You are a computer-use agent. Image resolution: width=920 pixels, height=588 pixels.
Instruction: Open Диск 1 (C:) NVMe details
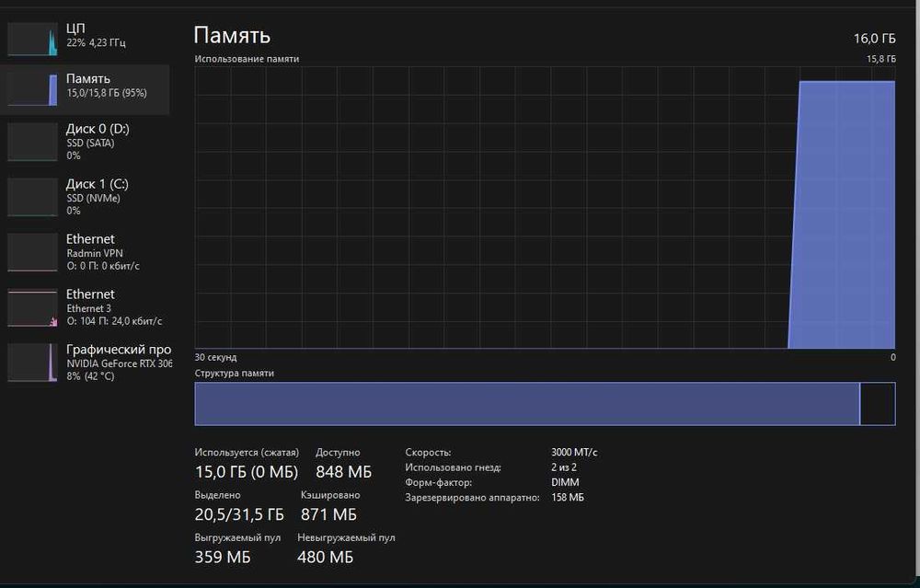[x=85, y=197]
